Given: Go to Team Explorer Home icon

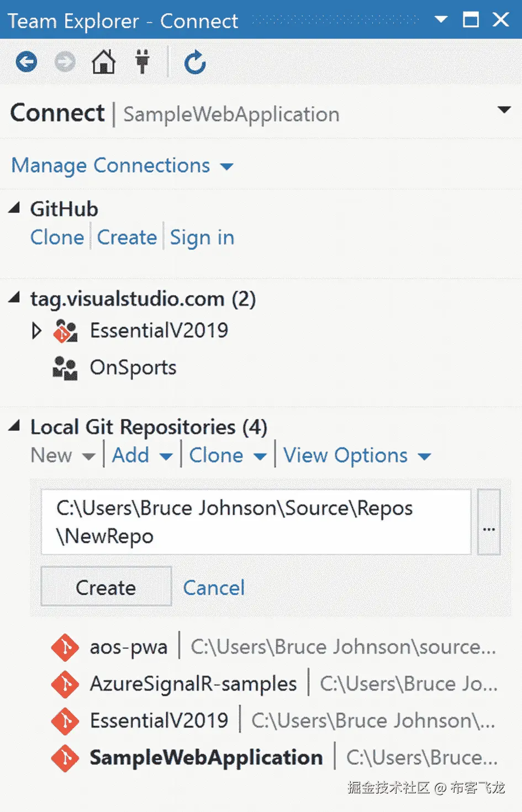Looking at the screenshot, I should (103, 62).
